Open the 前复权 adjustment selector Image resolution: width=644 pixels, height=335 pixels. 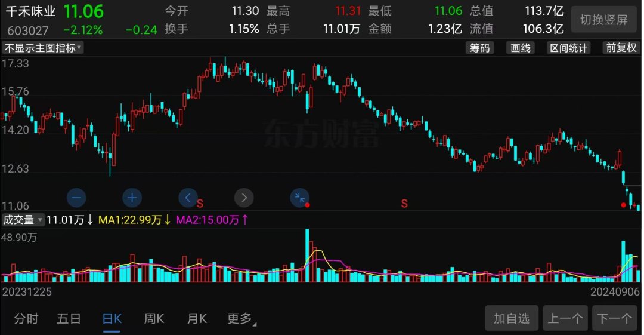point(621,48)
